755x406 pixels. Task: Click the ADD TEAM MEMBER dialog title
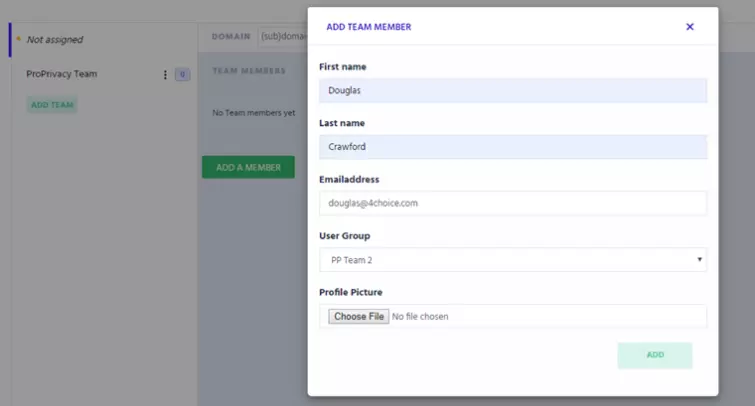coord(369,27)
